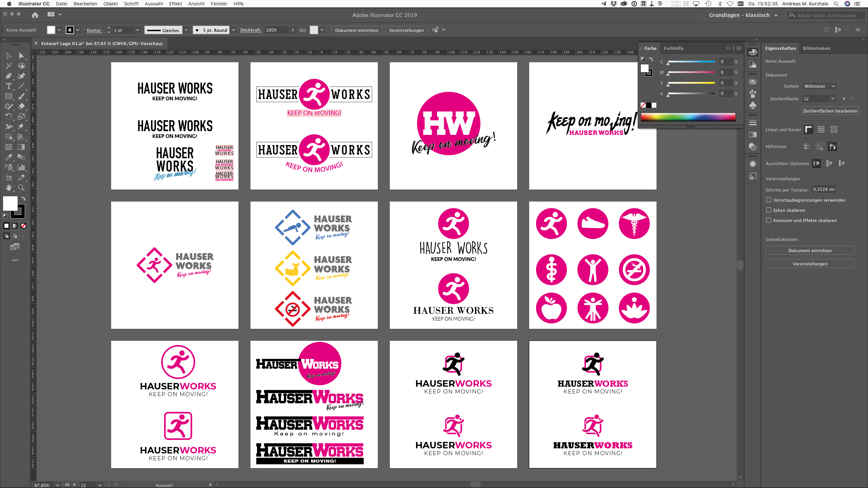Viewport: 868px width, 488px height.
Task: Select the Line Segment tool
Action: (x=21, y=86)
